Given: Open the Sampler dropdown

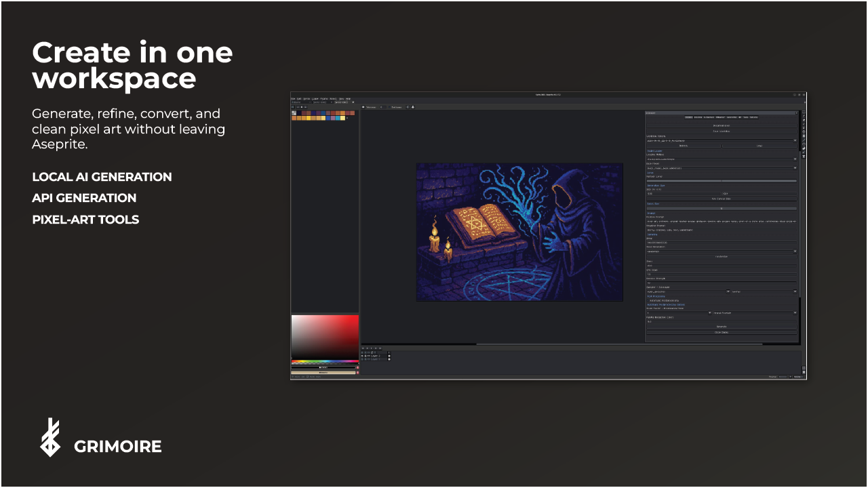Looking at the screenshot, I should point(688,291).
